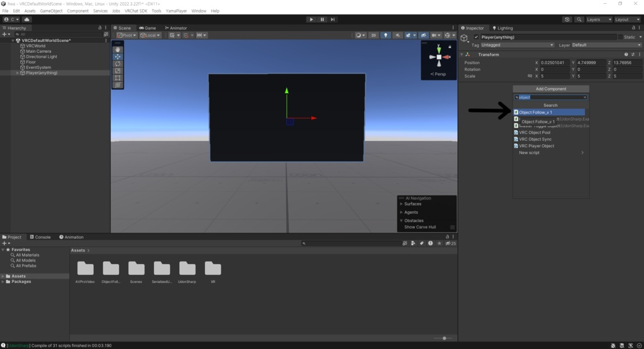Select the combined Transform tool

[x=118, y=85]
